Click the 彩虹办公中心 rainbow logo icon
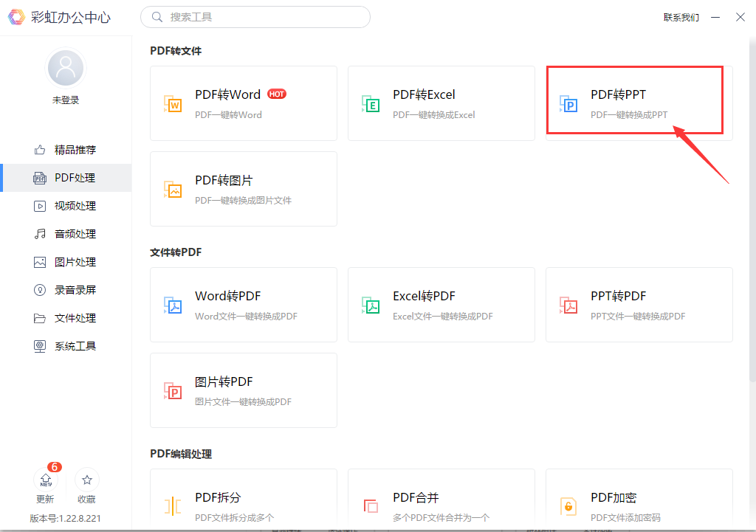The image size is (756, 532). [x=16, y=17]
